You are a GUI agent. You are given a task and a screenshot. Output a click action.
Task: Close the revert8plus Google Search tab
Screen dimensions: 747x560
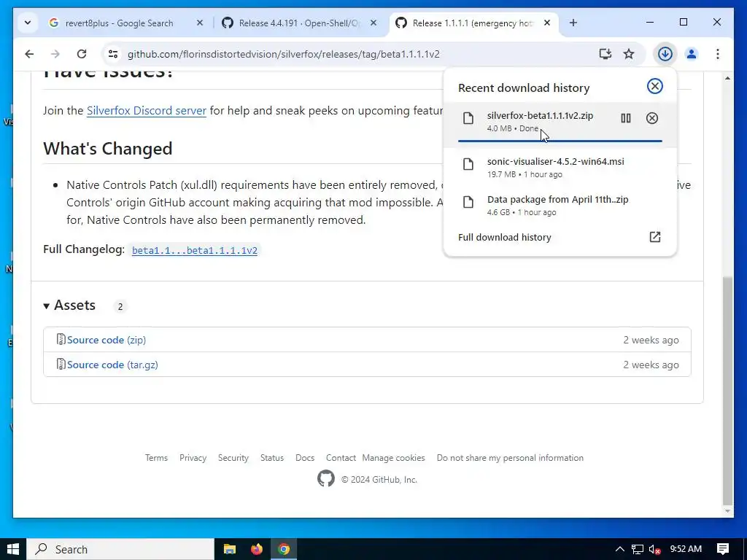[x=200, y=23]
